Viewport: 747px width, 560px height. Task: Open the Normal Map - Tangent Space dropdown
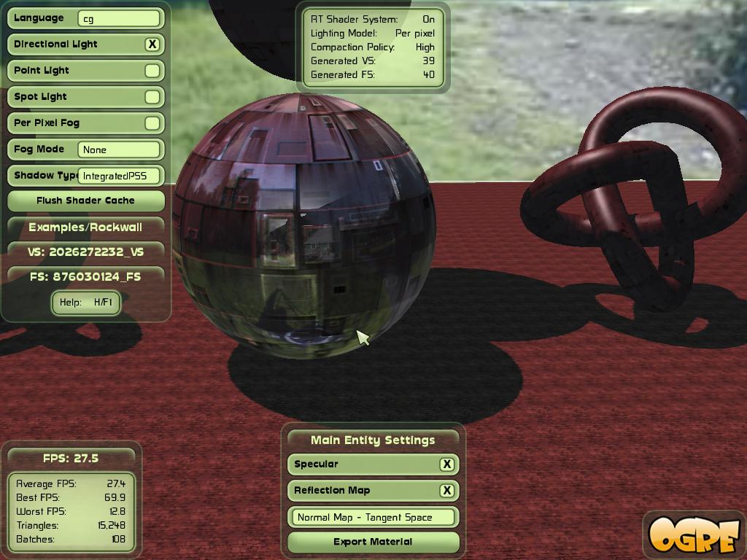coord(373,517)
